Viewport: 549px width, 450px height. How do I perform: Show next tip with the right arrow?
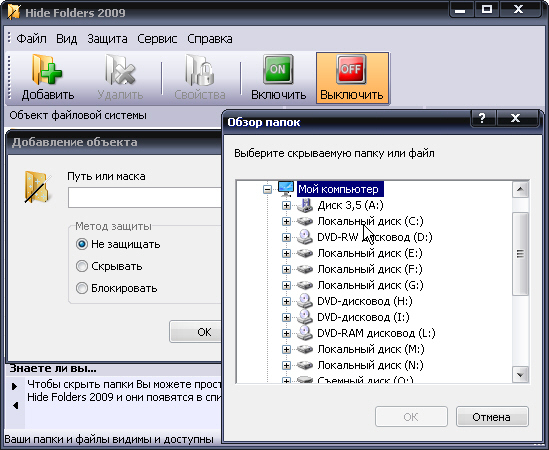pos(14,386)
